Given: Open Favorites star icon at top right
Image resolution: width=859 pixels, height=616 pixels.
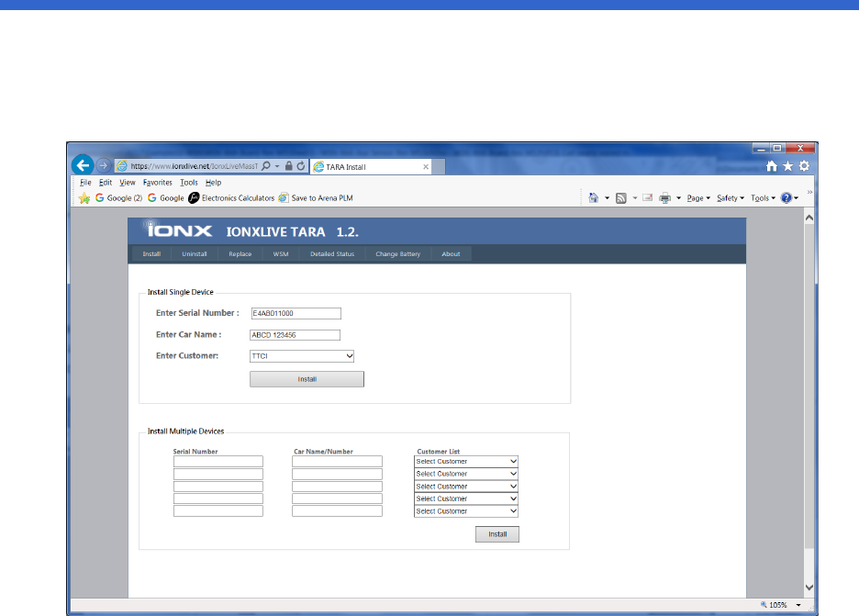Looking at the screenshot, I should 787,166.
